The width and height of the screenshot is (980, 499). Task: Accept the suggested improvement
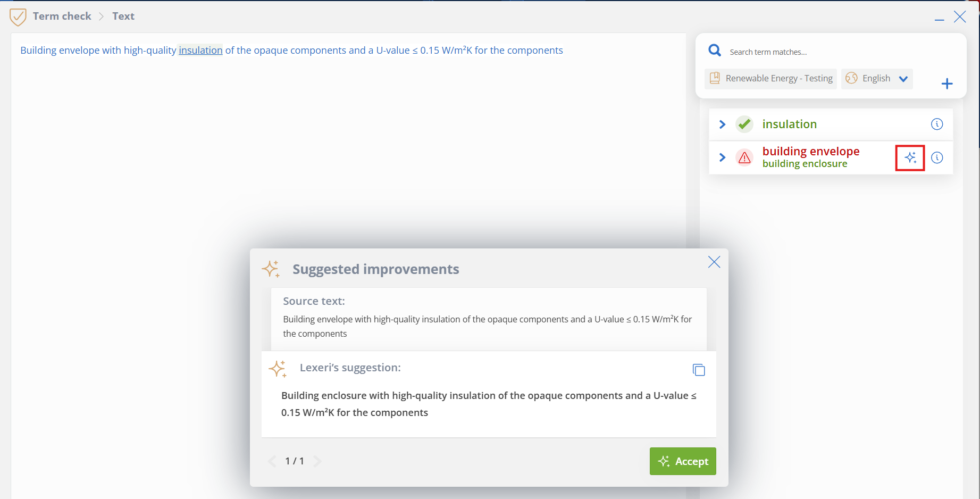coord(683,461)
